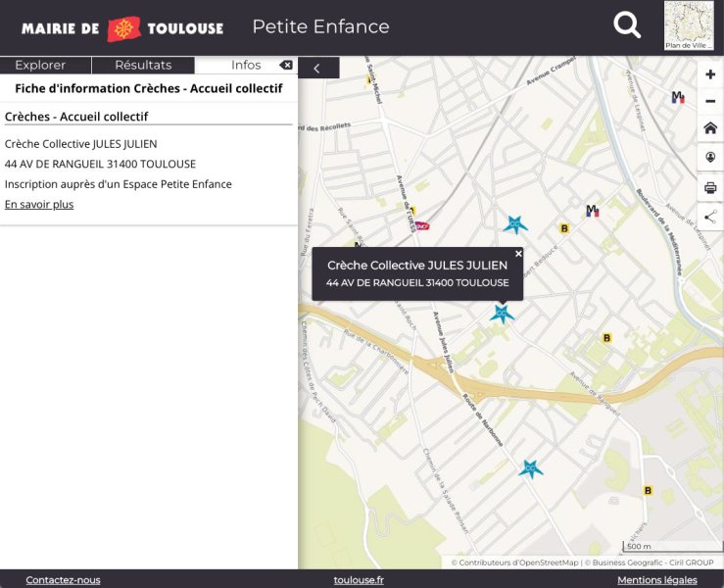The image size is (724, 588).
Task: Select the crèche star marker under the popup
Action: (x=502, y=313)
